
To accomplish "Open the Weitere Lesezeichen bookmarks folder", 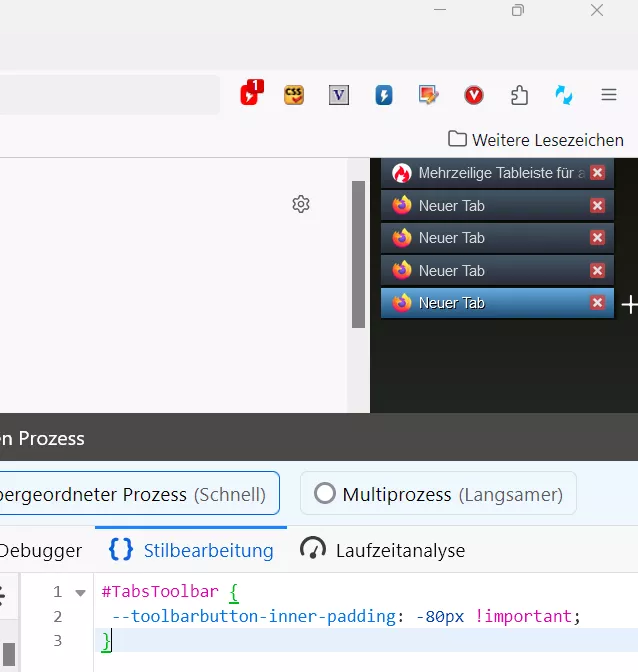I will click(536, 140).
